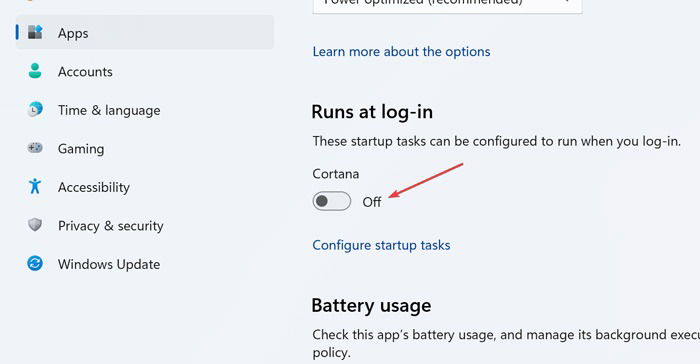This screenshot has height=364, width=700.
Task: Click the Time & language globe icon
Action: tap(35, 109)
